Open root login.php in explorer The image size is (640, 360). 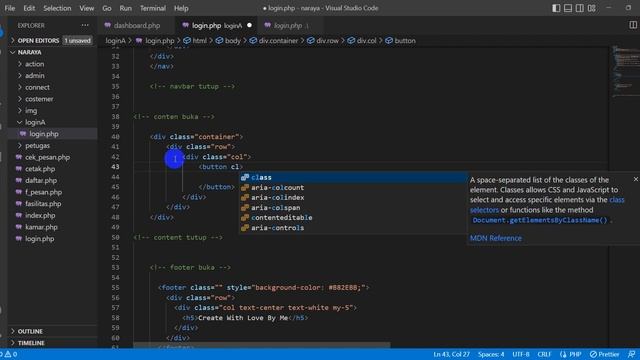(39, 239)
